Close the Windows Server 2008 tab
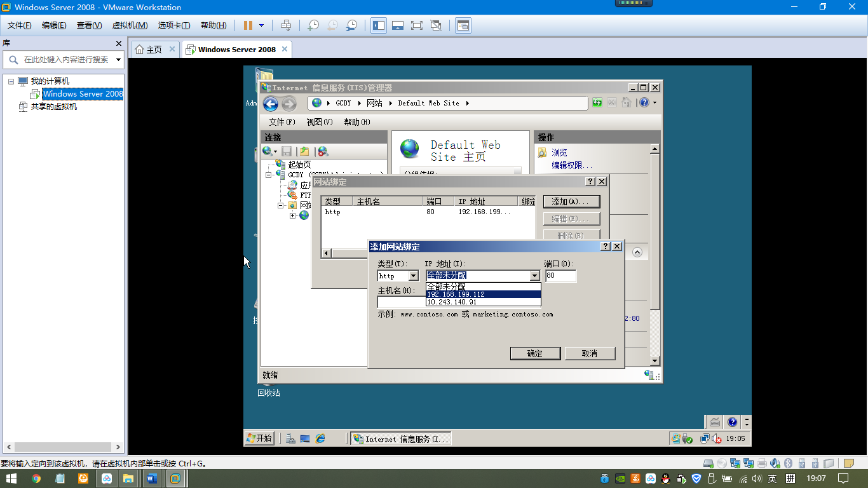 click(285, 49)
